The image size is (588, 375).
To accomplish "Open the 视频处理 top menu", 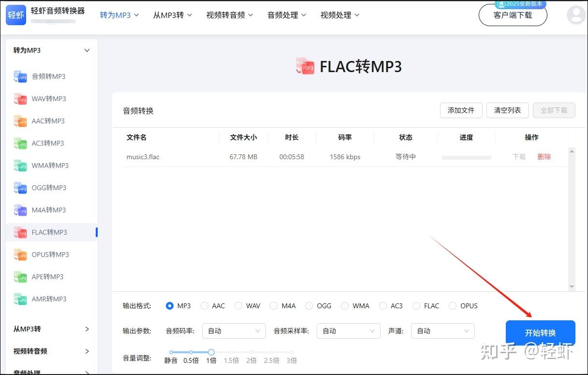I will tap(340, 15).
